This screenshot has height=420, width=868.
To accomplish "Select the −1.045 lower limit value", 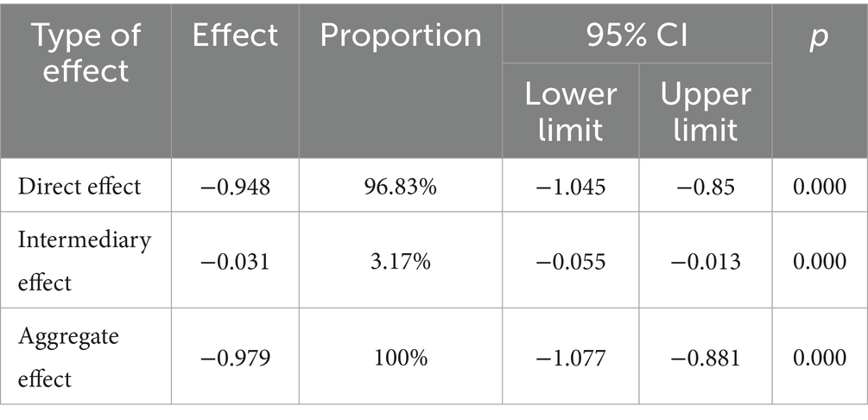I will [571, 187].
